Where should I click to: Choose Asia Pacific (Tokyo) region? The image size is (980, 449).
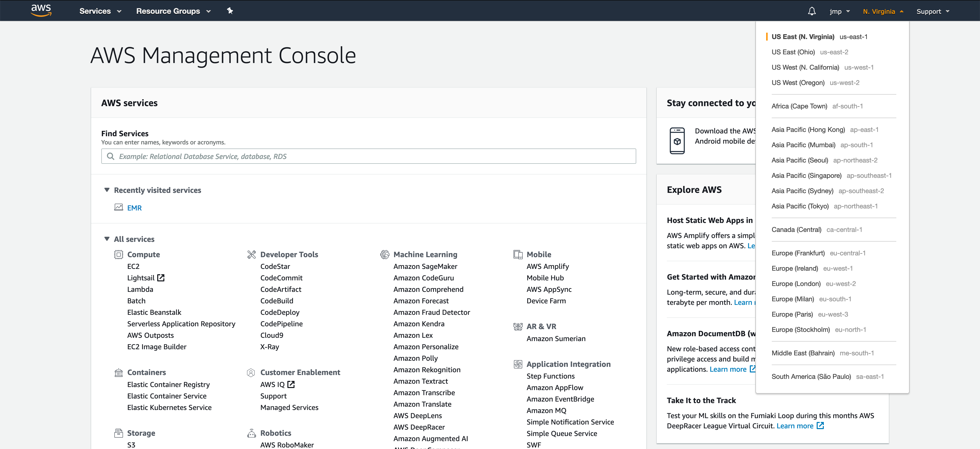pyautogui.click(x=824, y=206)
